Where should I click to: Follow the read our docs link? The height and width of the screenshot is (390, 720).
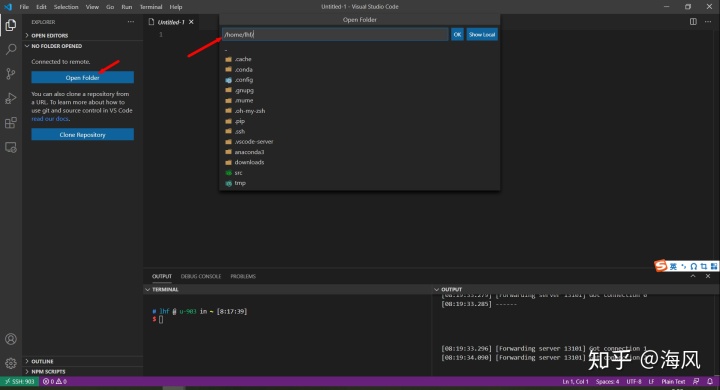50,119
